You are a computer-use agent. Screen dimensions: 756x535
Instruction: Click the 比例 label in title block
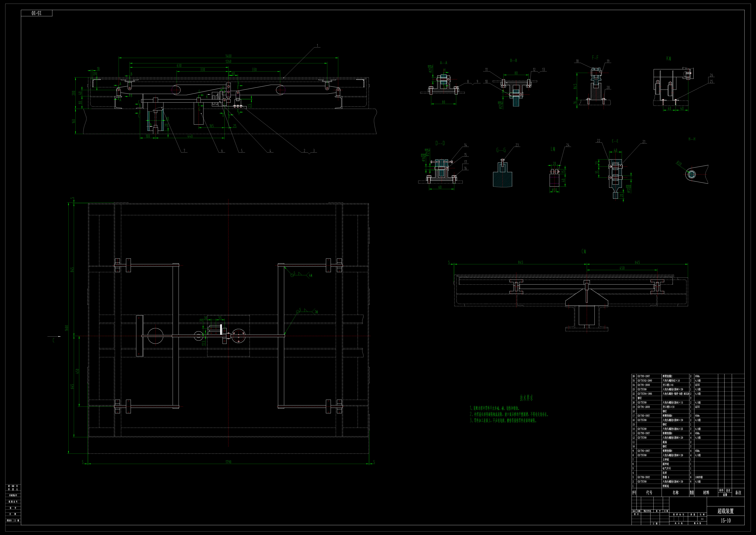[x=702, y=515]
